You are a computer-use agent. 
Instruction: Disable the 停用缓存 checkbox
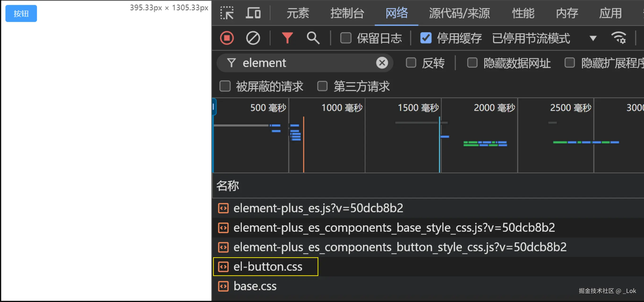[x=426, y=38]
